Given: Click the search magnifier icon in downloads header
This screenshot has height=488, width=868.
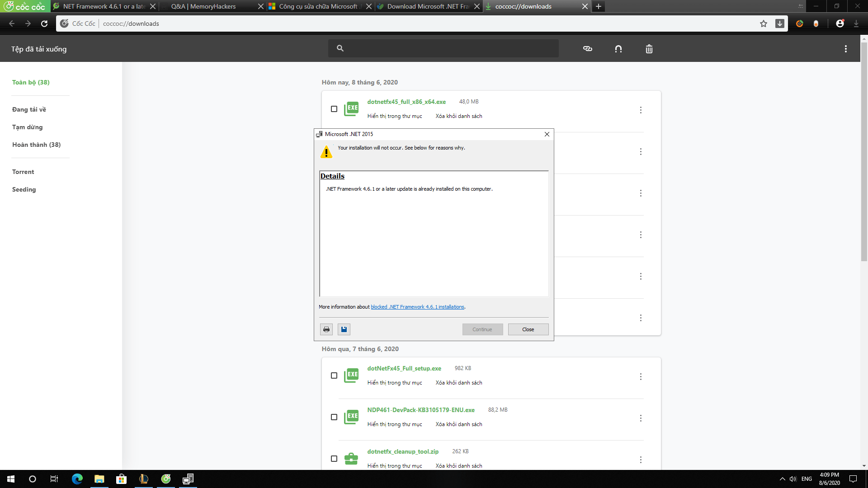Looking at the screenshot, I should (340, 48).
